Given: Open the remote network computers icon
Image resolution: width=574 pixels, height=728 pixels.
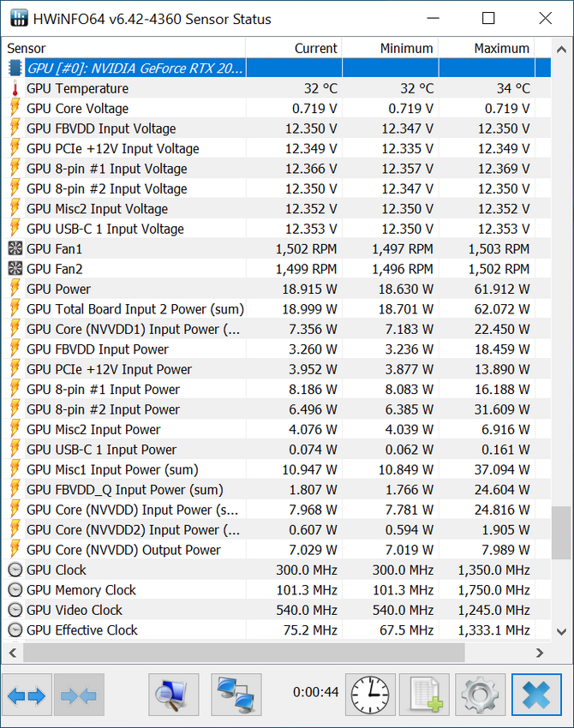Looking at the screenshot, I should pyautogui.click(x=236, y=695).
